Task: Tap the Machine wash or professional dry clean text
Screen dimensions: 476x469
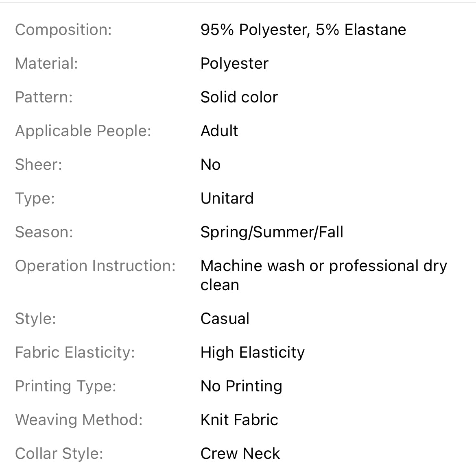Action: (x=323, y=275)
